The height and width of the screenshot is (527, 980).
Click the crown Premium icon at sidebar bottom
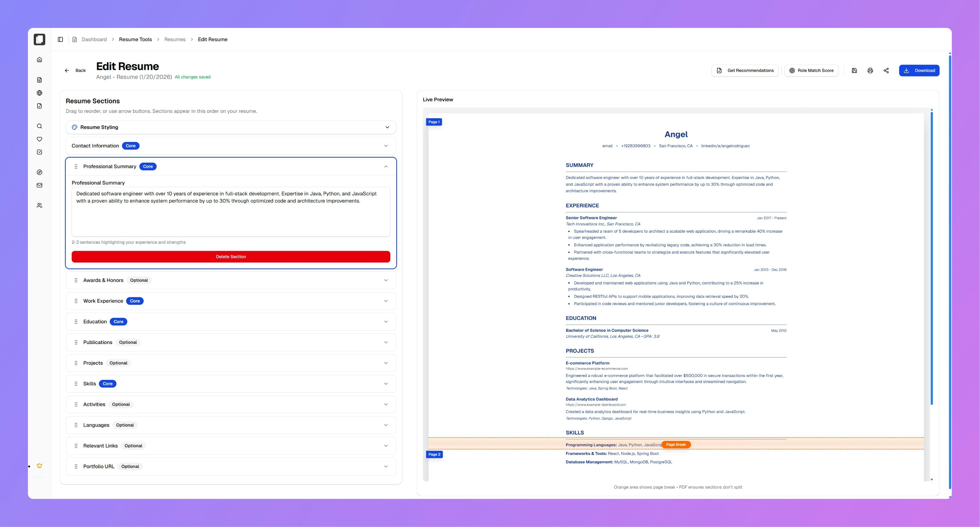[x=39, y=465]
